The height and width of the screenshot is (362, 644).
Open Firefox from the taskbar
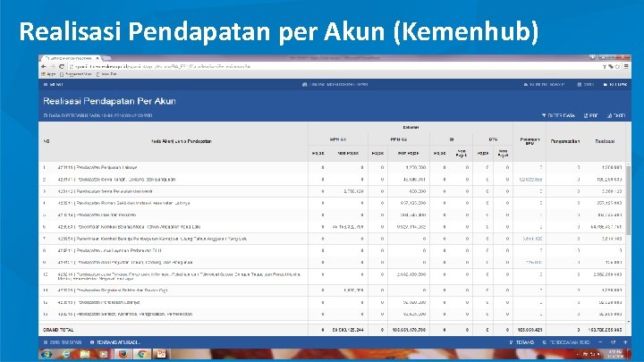[123, 354]
